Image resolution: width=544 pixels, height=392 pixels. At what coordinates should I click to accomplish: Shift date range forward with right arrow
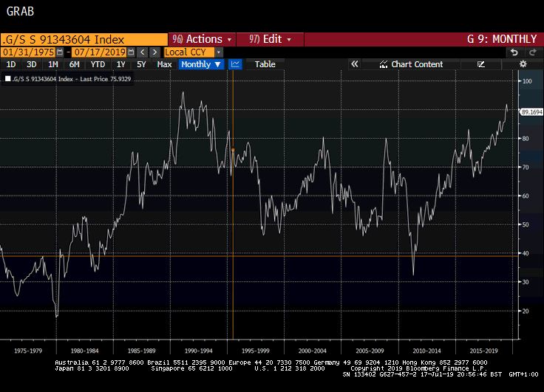coord(154,52)
